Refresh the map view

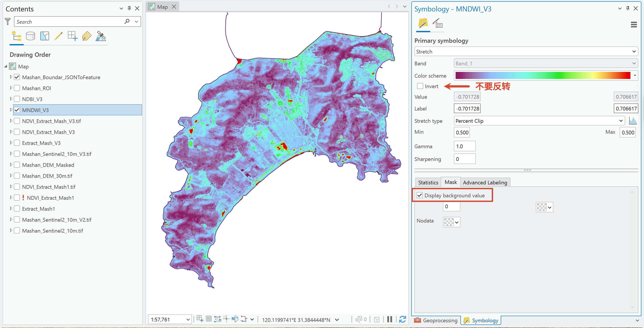(403, 319)
